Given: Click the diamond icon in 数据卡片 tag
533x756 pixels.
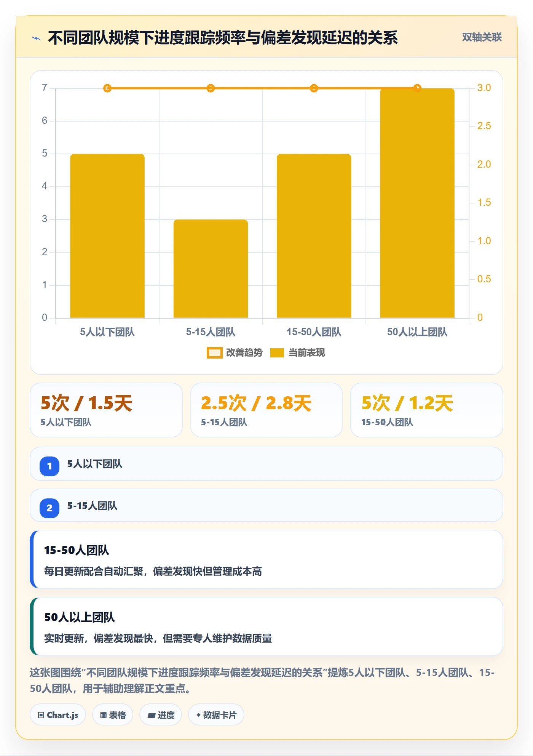Looking at the screenshot, I should pos(198,715).
